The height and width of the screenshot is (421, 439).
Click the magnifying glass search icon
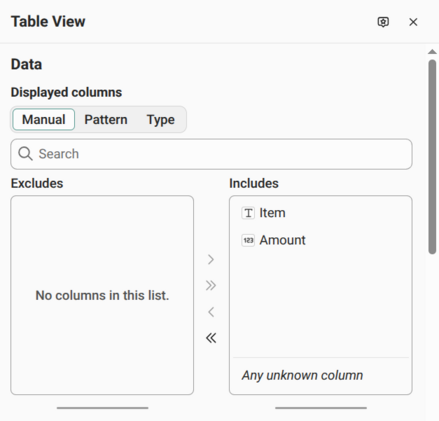point(25,154)
